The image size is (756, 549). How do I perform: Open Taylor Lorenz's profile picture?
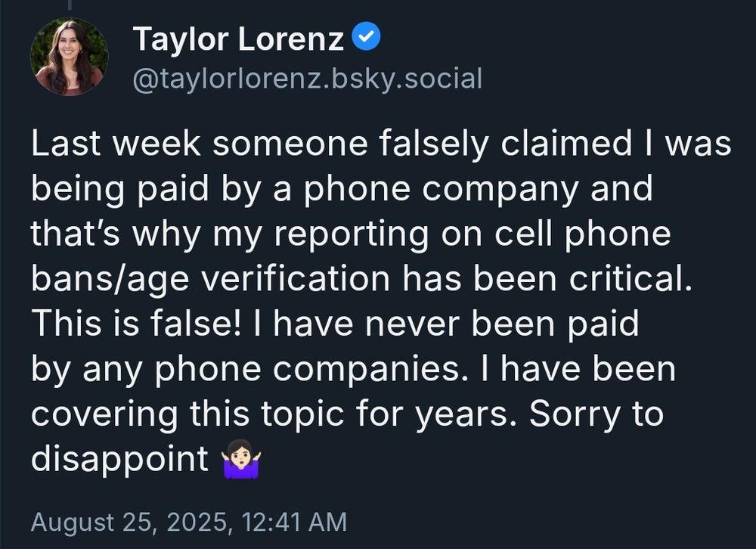[x=69, y=57]
